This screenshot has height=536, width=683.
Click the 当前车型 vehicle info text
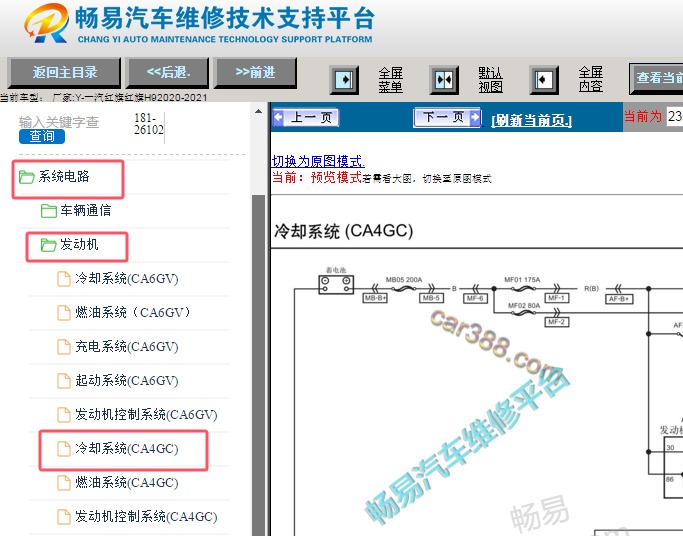(x=104, y=97)
